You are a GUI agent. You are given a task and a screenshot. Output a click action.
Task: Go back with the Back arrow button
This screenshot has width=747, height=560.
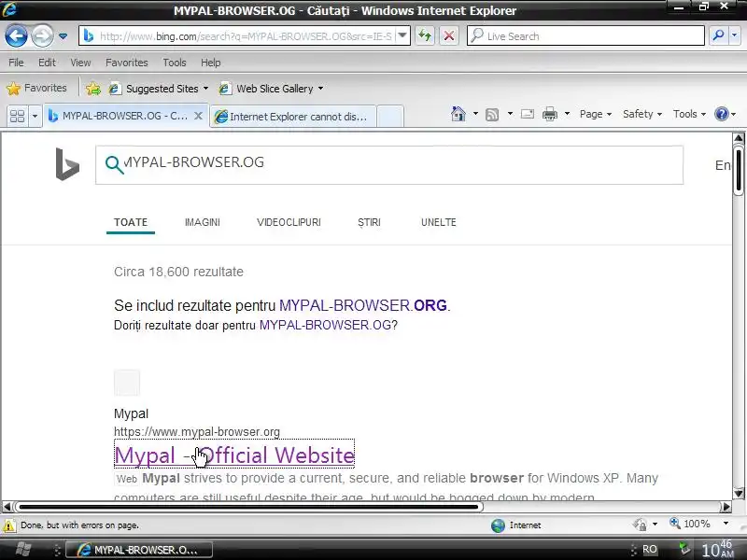(x=16, y=35)
